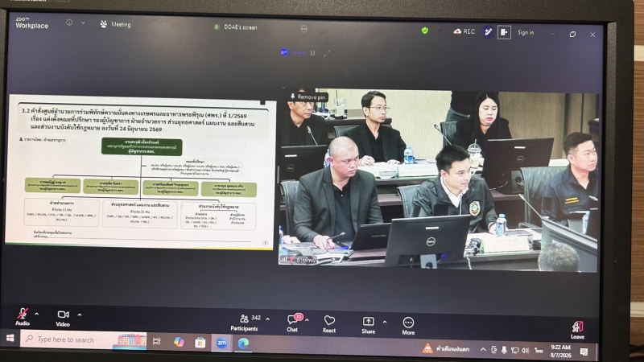644x362 pixels.
Task: Click the Zoom Workplace logo
Action: point(31,23)
